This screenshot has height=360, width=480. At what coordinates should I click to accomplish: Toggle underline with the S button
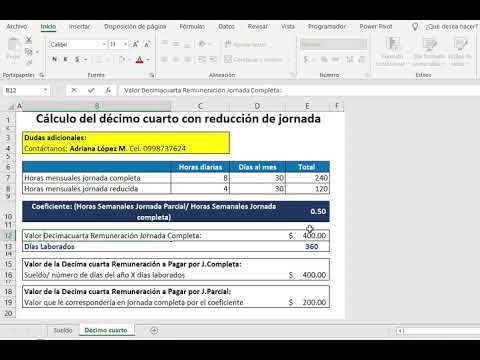[x=77, y=60]
